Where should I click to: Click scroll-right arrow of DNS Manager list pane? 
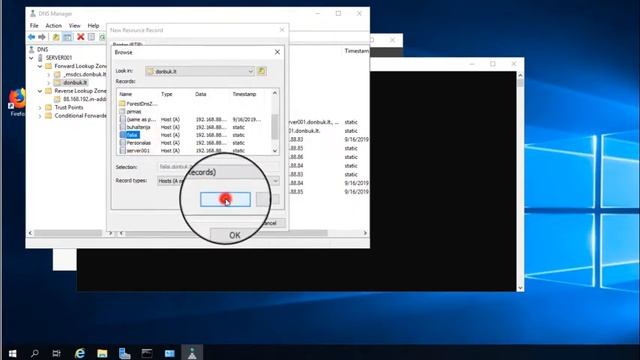[x=365, y=233]
